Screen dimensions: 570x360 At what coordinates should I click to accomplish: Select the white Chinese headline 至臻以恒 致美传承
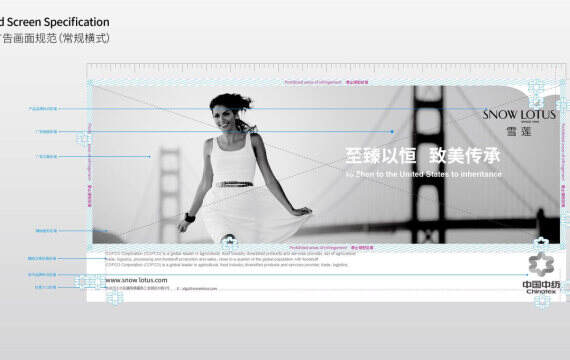coord(423,156)
